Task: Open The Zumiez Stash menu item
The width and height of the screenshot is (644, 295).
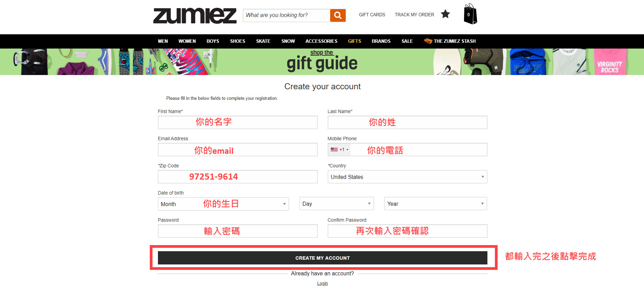Action: click(x=450, y=41)
